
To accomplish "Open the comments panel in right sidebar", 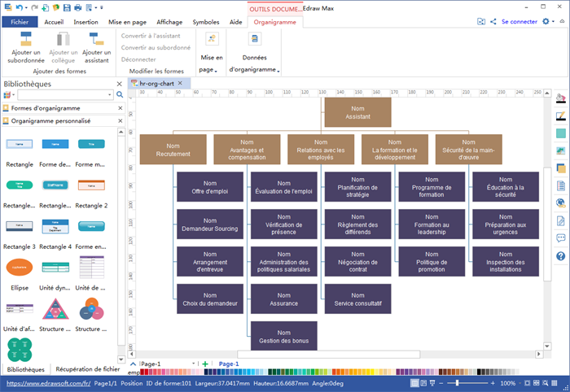I will tap(560, 238).
